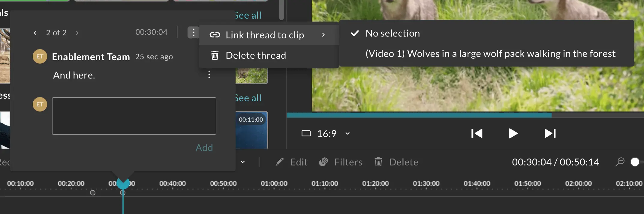The image size is (644, 214).
Task: Open the 16:9 aspect ratio dropdown
Action: coord(326,133)
